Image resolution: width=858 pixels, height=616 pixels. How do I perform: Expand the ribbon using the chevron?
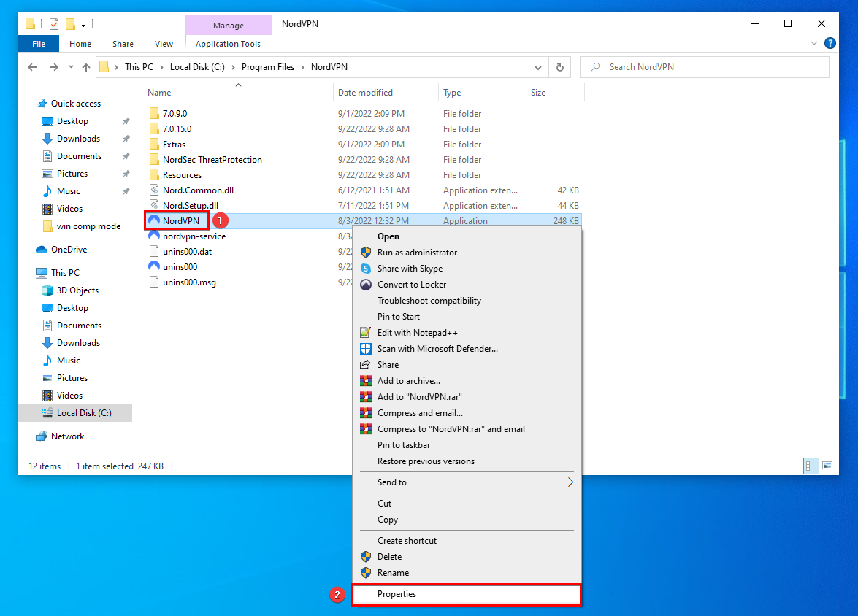[x=815, y=44]
